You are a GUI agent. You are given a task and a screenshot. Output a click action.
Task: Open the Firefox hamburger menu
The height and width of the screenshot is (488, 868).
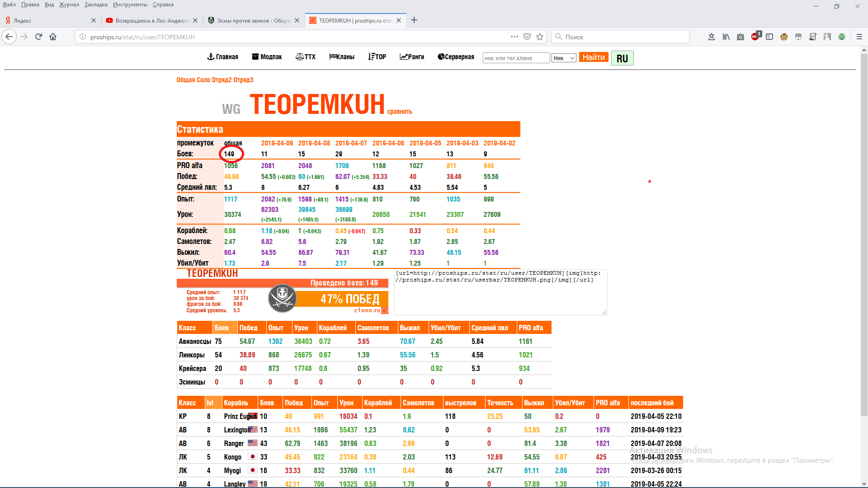859,37
